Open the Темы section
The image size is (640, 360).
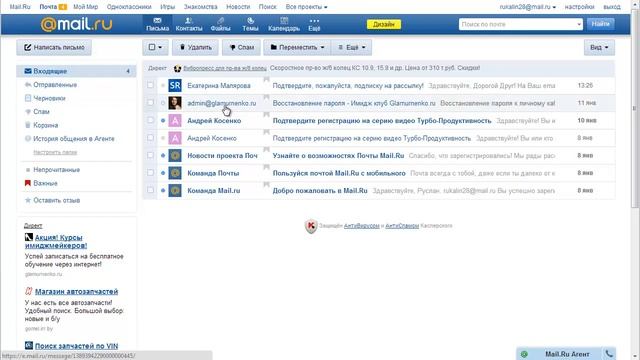coord(250,24)
